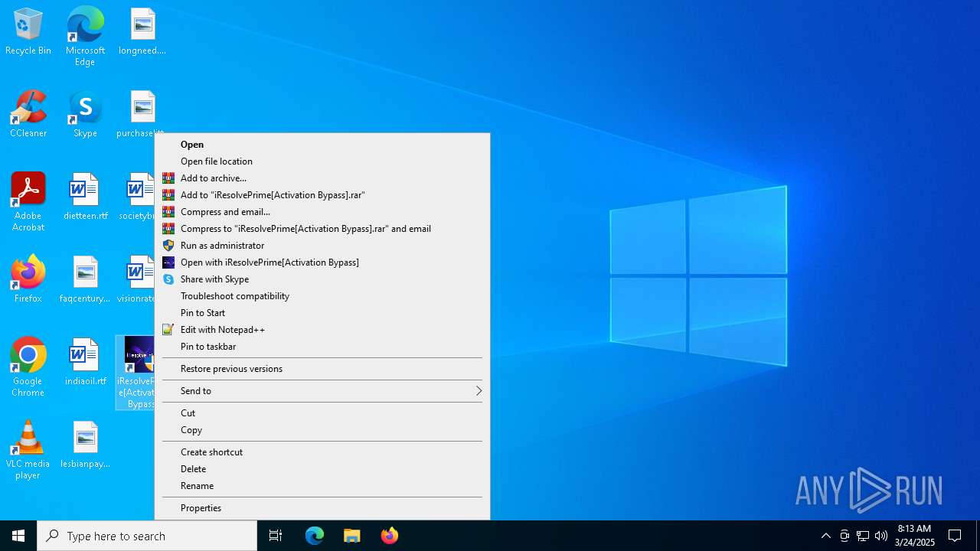Launch Firefox from the taskbar
Image resolution: width=980 pixels, height=551 pixels.
(390, 536)
